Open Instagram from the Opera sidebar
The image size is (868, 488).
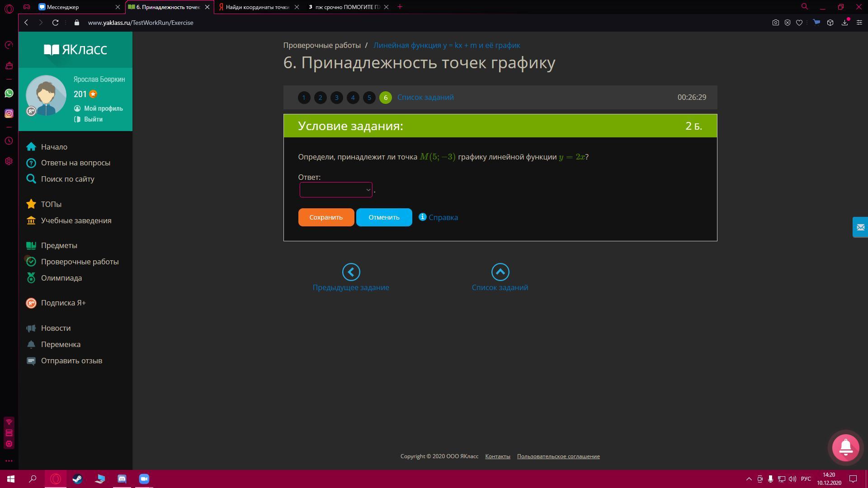coord(9,113)
